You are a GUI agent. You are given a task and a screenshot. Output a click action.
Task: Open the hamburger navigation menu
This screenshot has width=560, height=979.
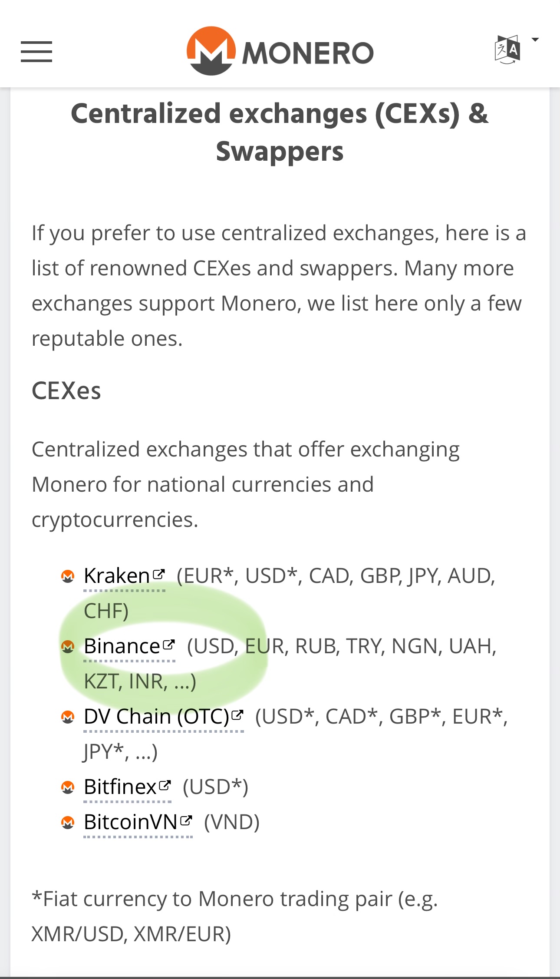click(36, 52)
